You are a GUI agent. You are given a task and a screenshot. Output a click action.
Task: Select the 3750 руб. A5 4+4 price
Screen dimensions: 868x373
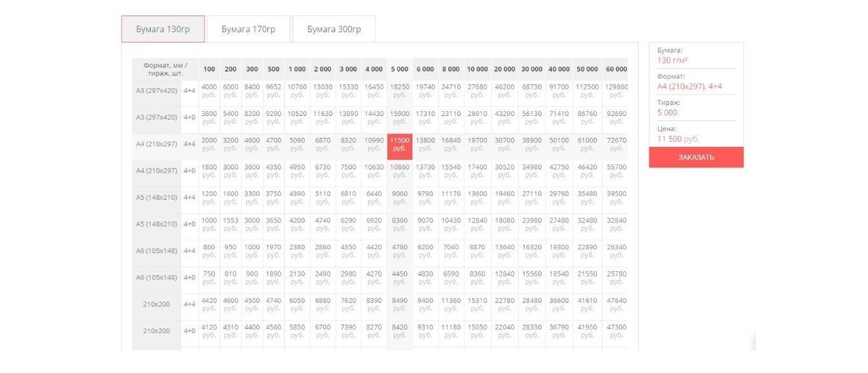coord(273,198)
